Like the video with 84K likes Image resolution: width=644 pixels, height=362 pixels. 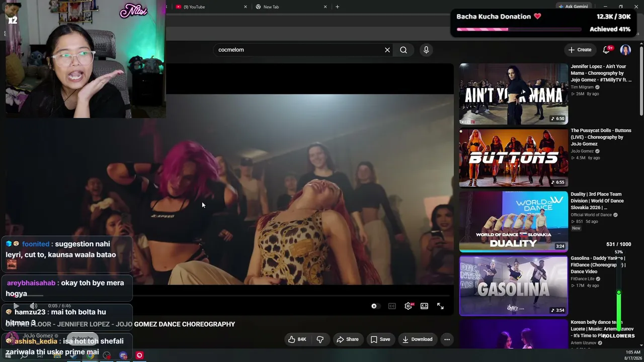pos(297,339)
